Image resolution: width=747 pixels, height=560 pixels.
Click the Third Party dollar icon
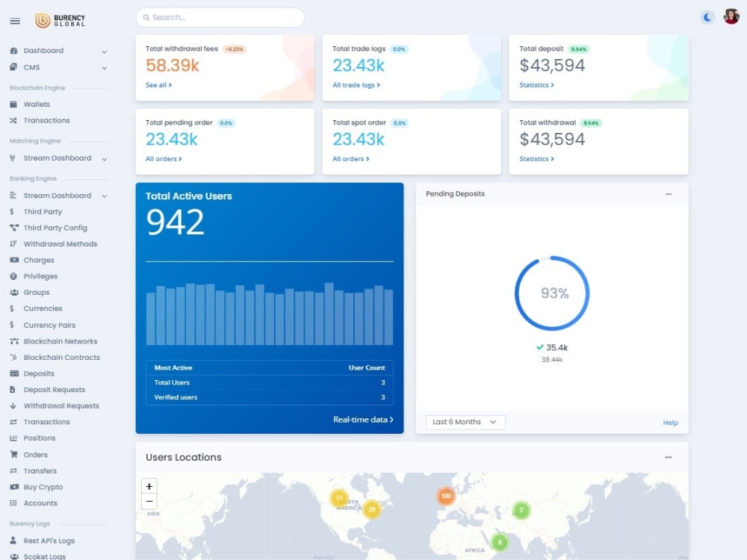12,212
